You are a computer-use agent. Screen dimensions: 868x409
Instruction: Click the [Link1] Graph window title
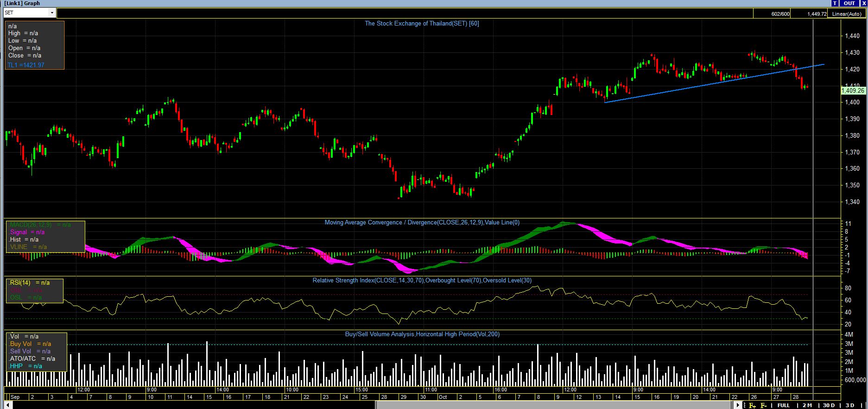coord(22,3)
